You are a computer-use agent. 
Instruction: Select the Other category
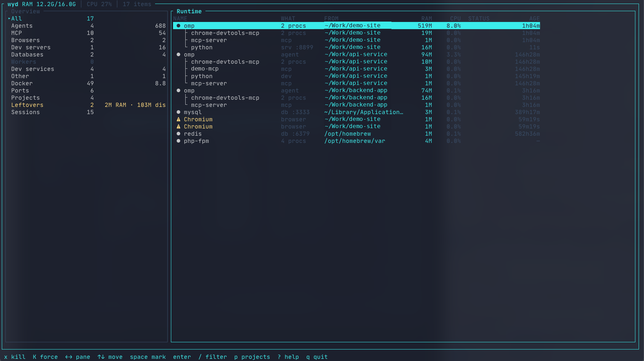click(x=87, y=76)
